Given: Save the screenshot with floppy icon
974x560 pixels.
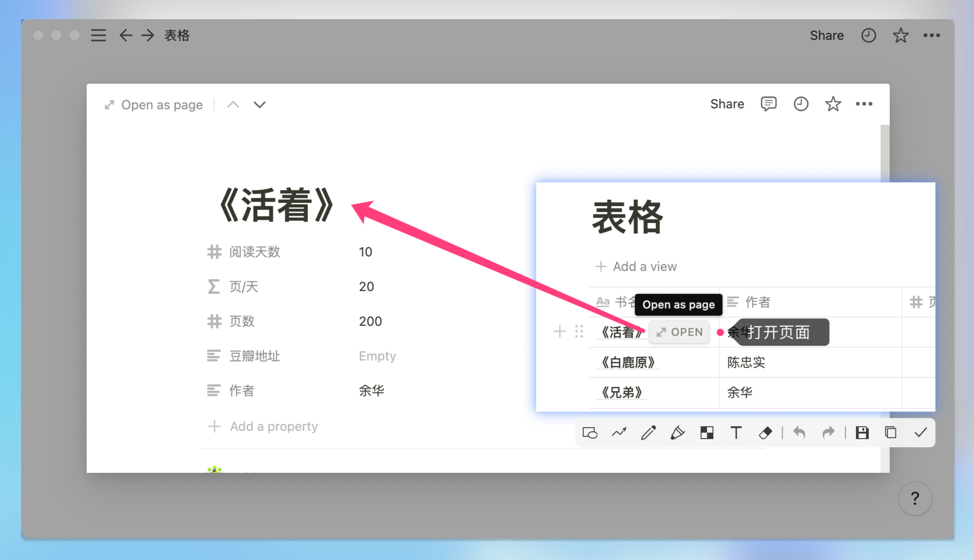Looking at the screenshot, I should tap(862, 433).
